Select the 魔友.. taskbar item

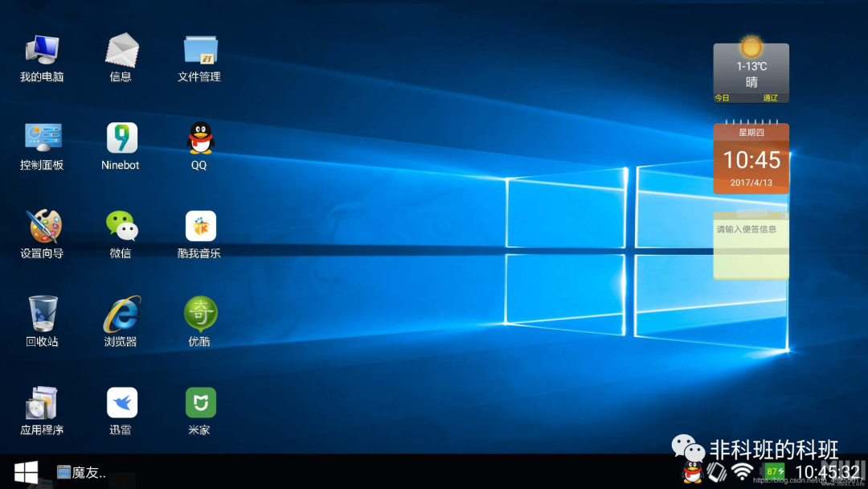[81, 472]
